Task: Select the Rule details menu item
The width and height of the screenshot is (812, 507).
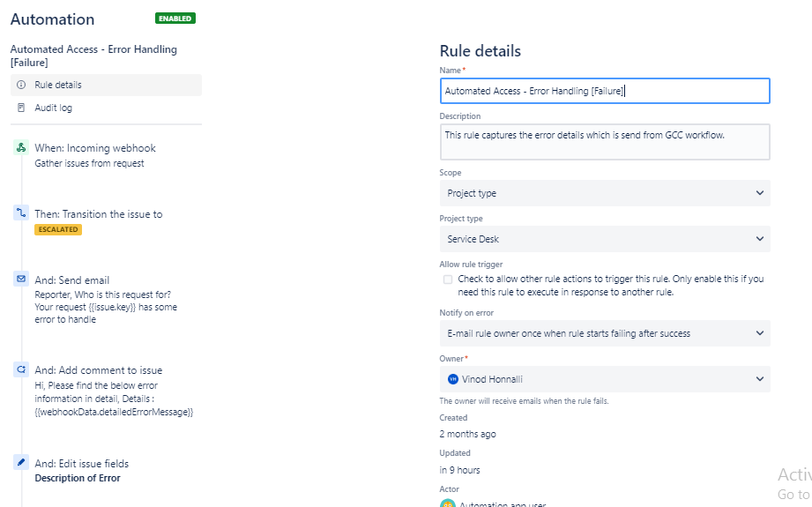Action: point(106,85)
